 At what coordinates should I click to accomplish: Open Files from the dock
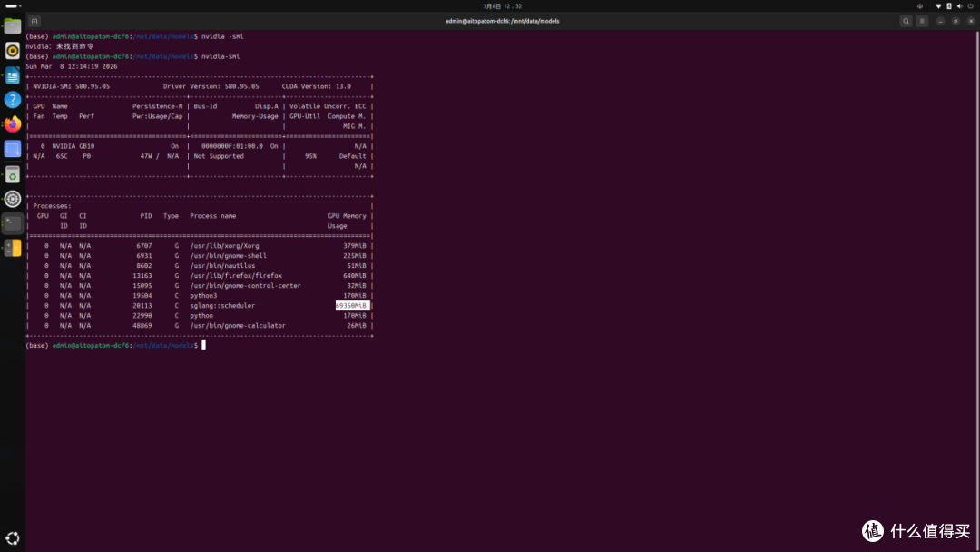[13, 26]
